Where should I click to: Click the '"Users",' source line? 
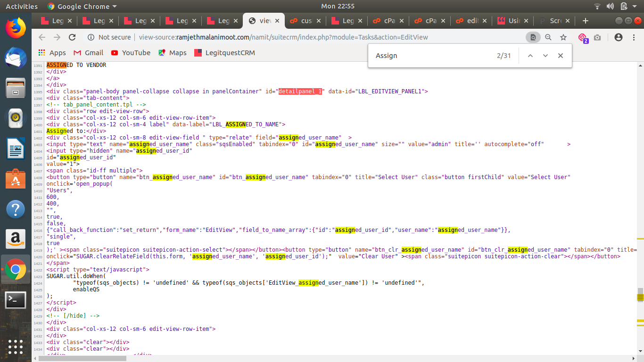click(59, 190)
